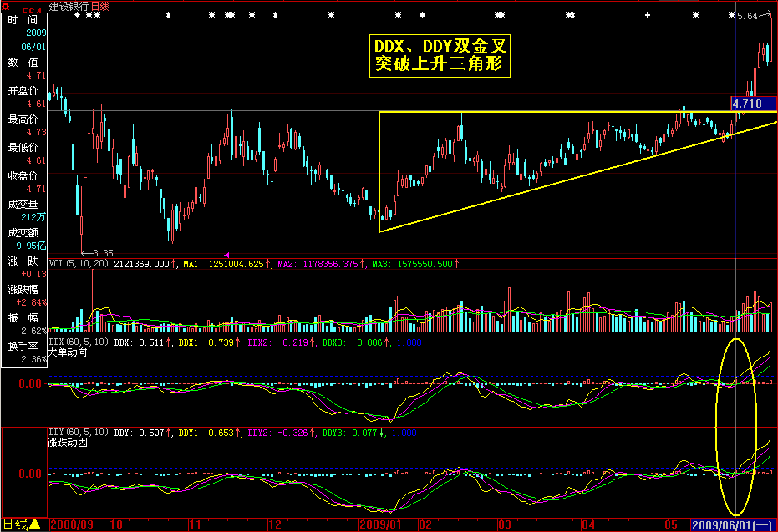Click the yellow triangle beside bottom 日线 label
The height and width of the screenshot is (532, 778).
[x=35, y=525]
